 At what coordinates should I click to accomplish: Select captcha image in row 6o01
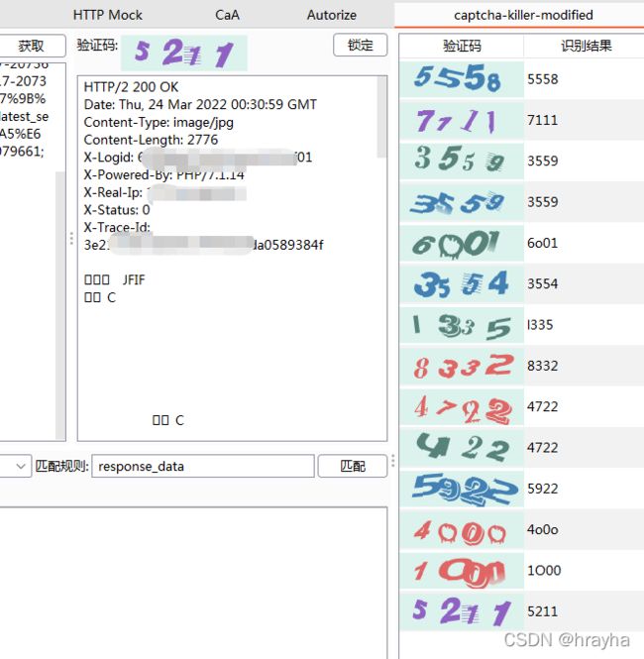coord(462,243)
